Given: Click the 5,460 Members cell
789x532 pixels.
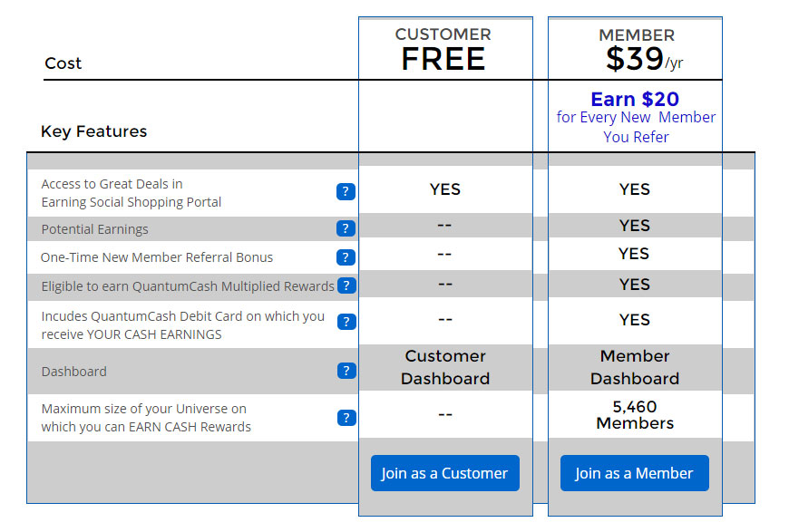Looking at the screenshot, I should pyautogui.click(x=635, y=415).
